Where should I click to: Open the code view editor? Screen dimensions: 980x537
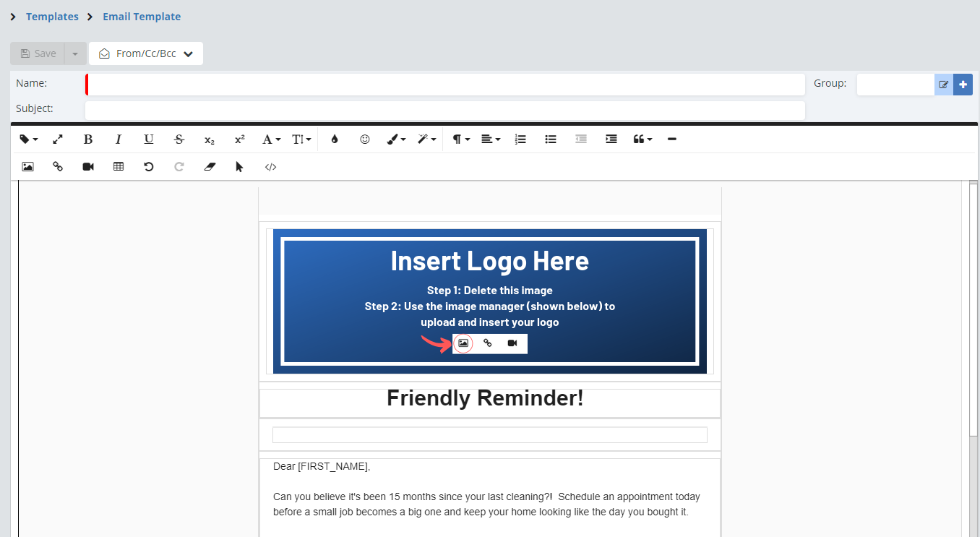(270, 167)
